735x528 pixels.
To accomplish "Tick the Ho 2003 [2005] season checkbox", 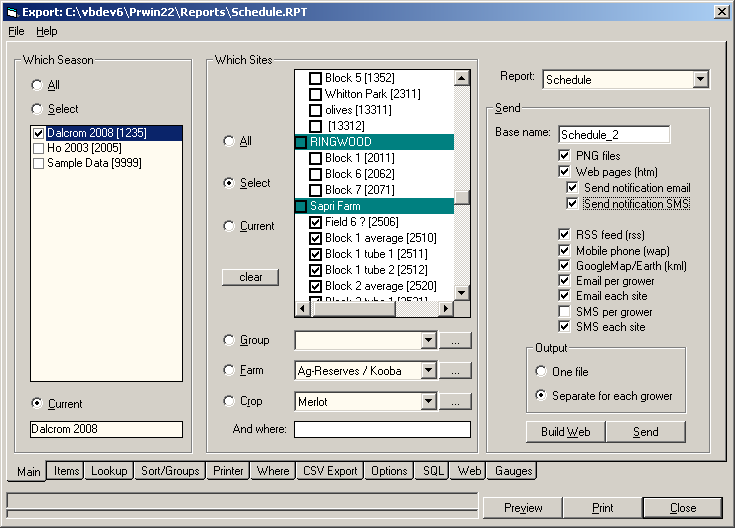I will (39, 148).
